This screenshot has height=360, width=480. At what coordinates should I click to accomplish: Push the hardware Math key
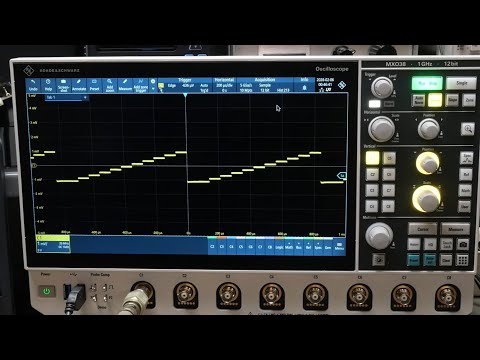click(465, 190)
